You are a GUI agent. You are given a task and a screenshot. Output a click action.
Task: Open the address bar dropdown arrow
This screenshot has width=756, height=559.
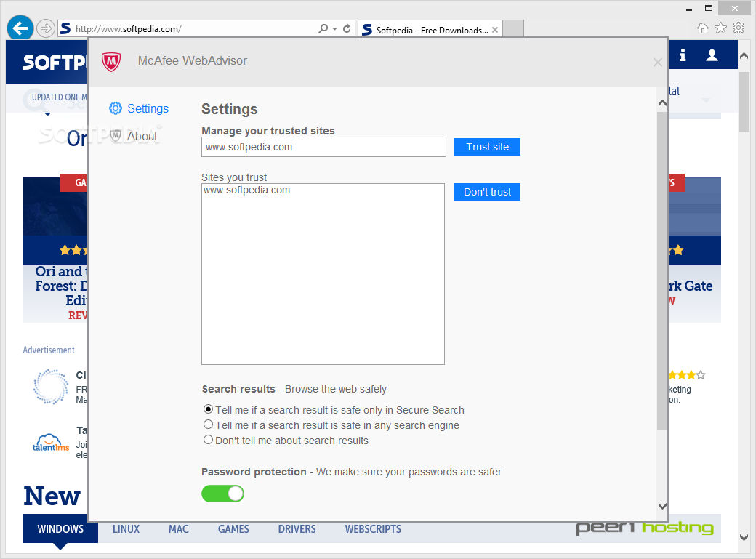click(334, 29)
